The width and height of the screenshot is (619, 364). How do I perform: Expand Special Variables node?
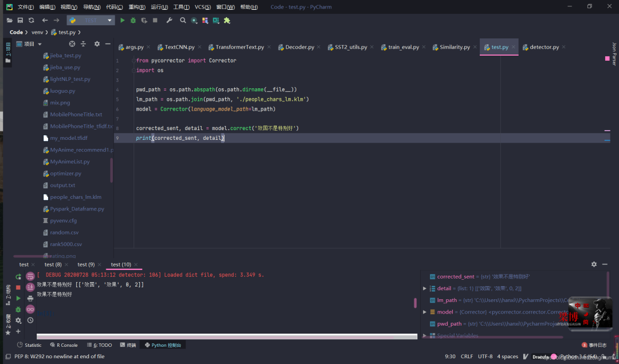pos(424,335)
